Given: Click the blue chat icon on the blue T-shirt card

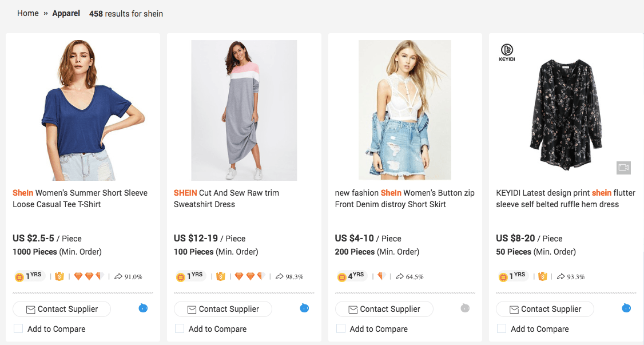Looking at the screenshot, I should (143, 308).
